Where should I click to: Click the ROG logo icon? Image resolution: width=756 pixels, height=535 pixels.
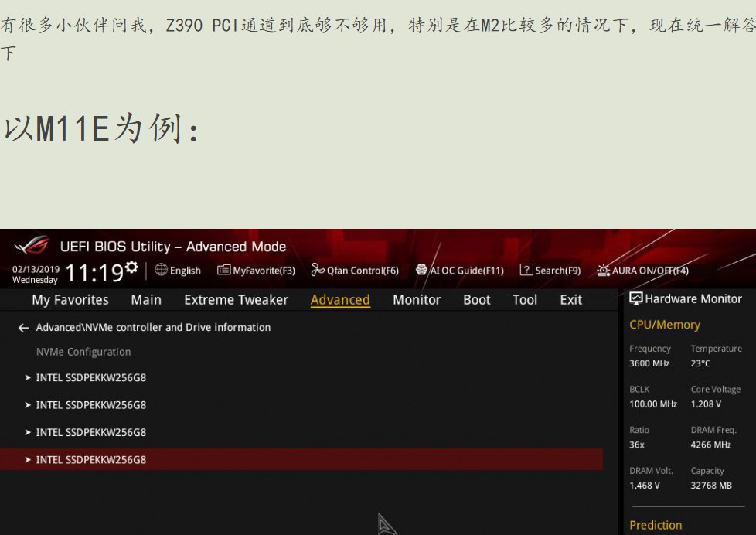coord(32,246)
